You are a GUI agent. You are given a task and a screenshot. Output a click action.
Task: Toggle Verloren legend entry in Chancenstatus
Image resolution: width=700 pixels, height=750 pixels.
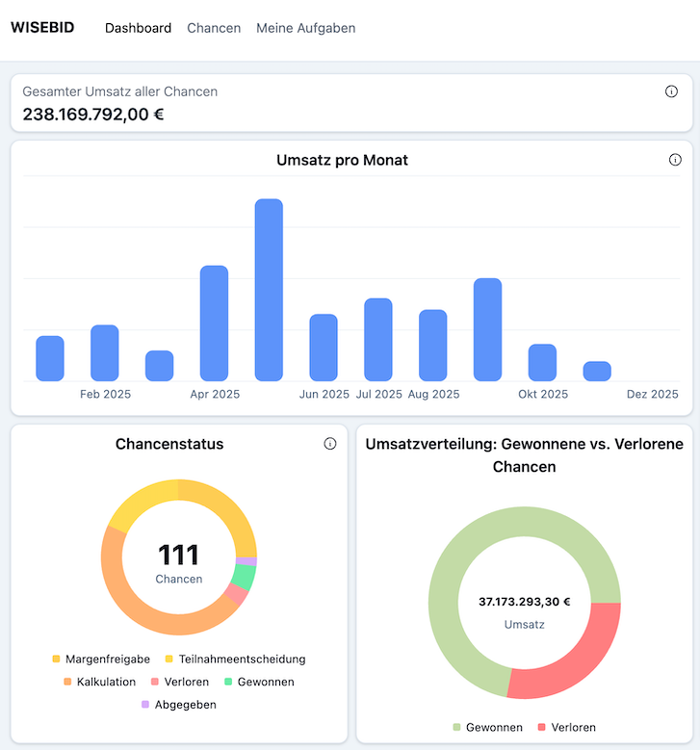(x=180, y=682)
